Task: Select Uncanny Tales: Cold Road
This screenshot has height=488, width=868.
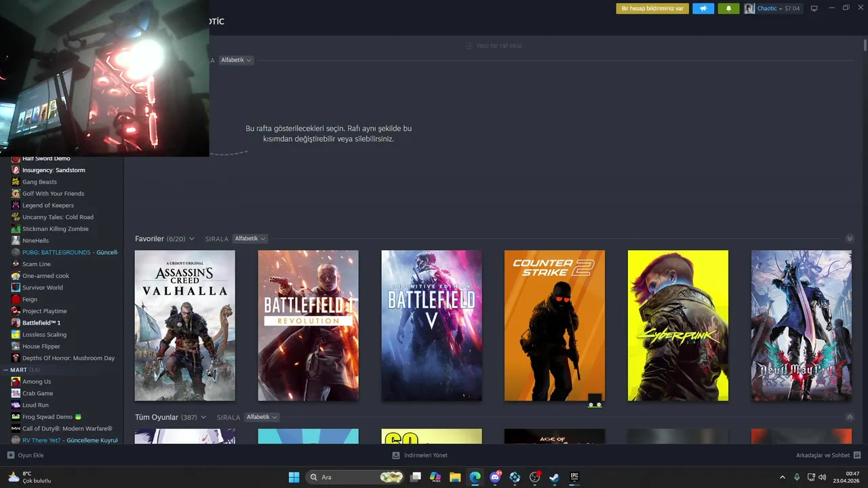Action: [58, 217]
